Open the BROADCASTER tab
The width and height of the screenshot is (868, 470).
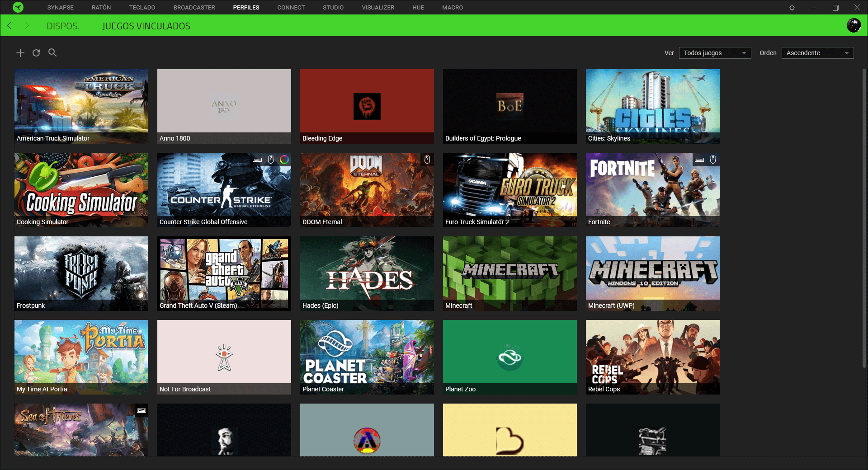pos(194,7)
